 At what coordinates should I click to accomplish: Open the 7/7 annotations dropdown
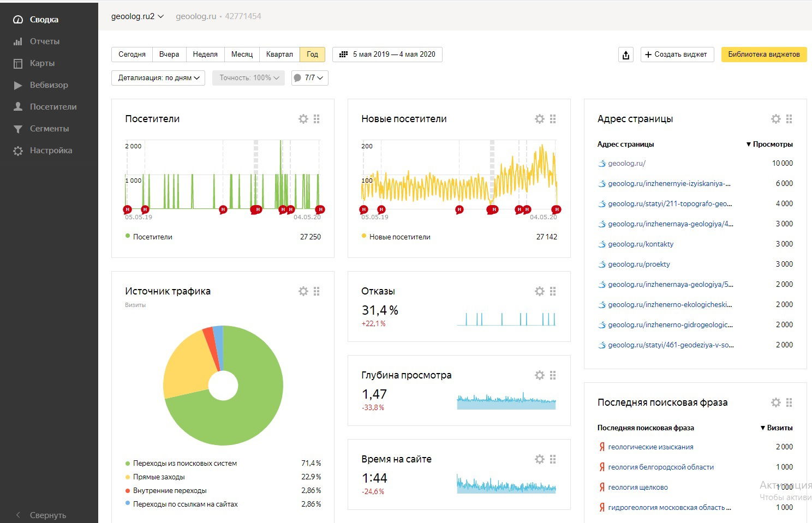[310, 78]
